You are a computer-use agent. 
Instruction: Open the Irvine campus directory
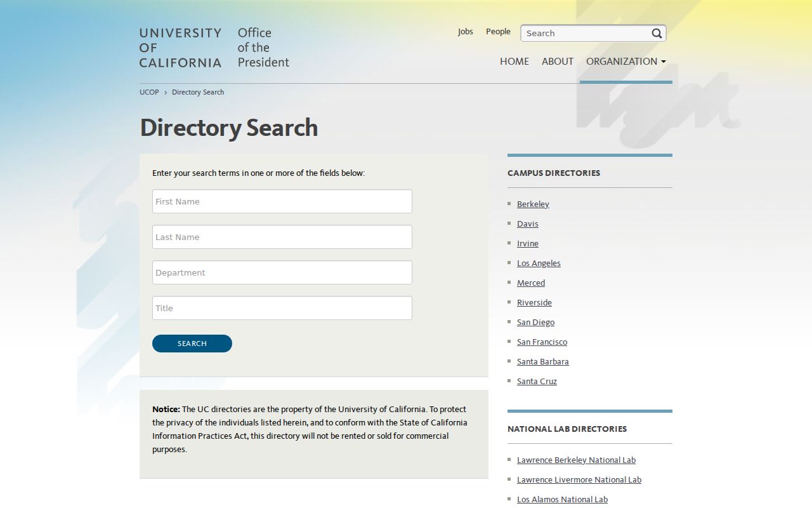tap(528, 243)
